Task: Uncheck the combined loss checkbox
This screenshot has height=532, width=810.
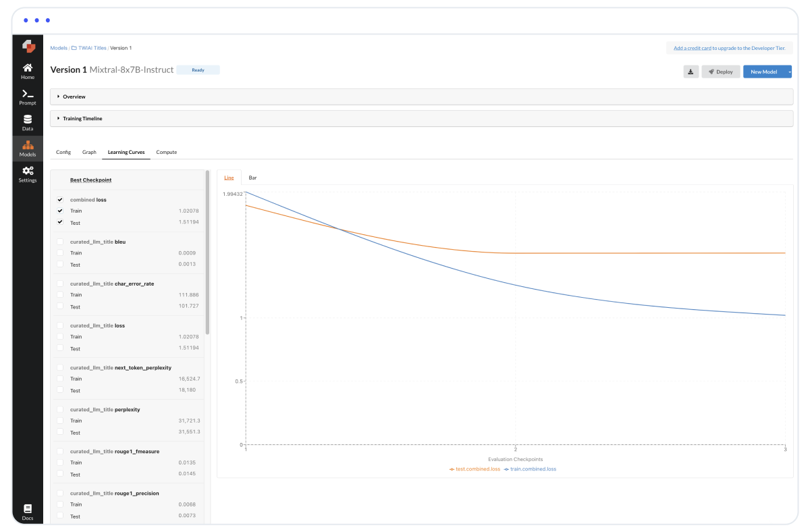Action: click(x=60, y=200)
